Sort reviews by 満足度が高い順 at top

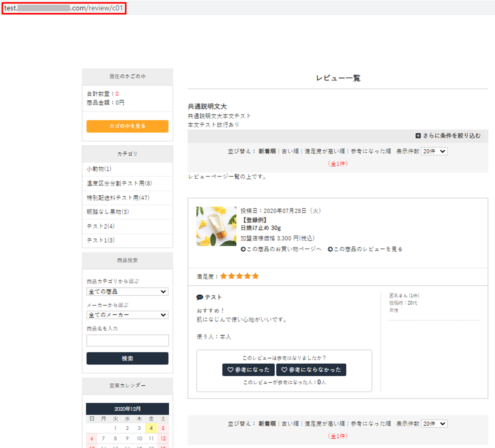(324, 151)
